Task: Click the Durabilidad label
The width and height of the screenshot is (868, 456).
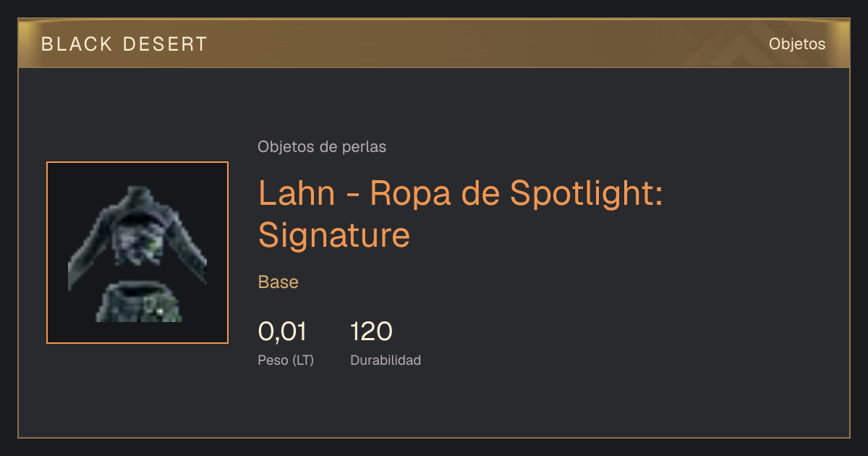Action: [386, 360]
